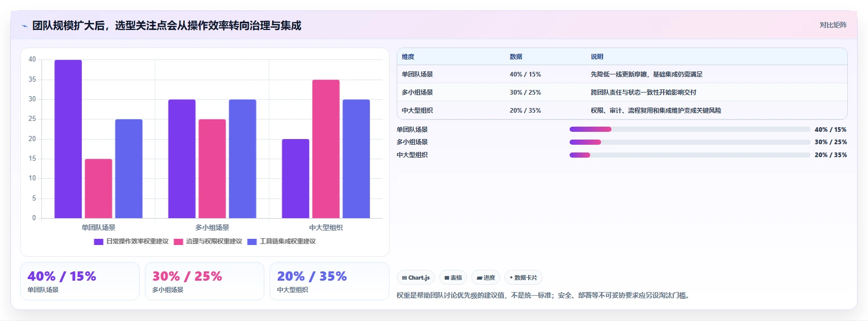Click the purple 40 bar in 单团队场景
The height and width of the screenshot is (321, 868).
pyautogui.click(x=68, y=139)
